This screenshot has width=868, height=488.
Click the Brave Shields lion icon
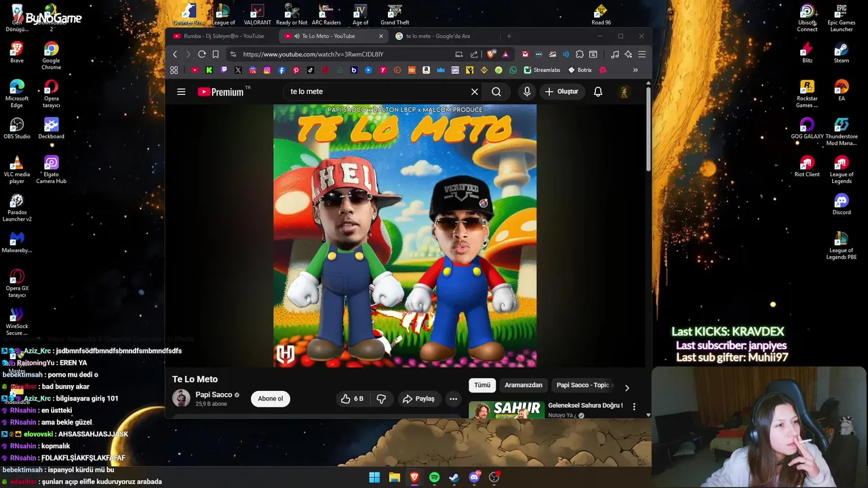[491, 54]
